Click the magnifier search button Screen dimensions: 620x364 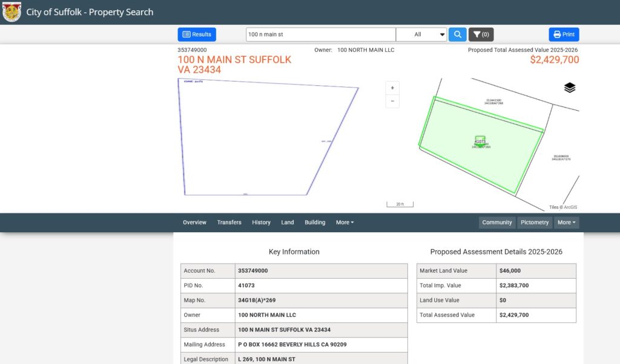pos(458,34)
